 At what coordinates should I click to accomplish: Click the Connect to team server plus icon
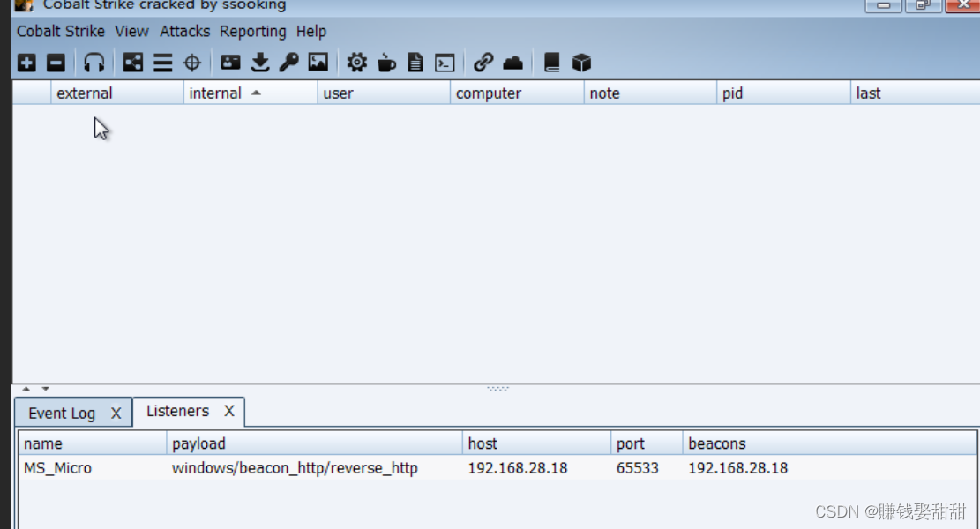pyautogui.click(x=26, y=63)
